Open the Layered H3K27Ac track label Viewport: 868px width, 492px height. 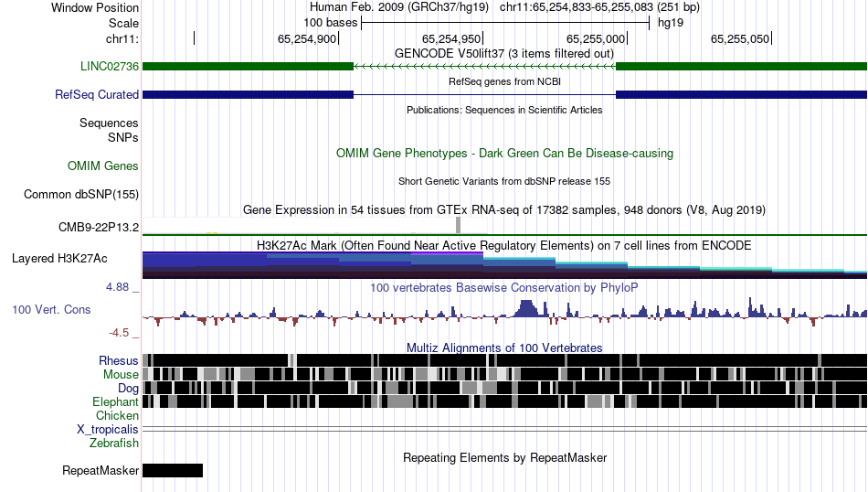tap(59, 258)
